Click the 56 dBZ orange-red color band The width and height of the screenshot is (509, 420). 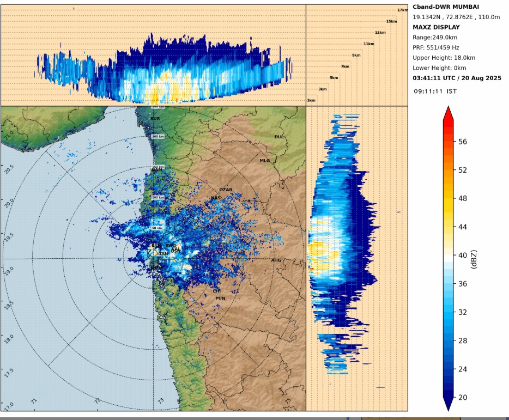tap(448, 142)
